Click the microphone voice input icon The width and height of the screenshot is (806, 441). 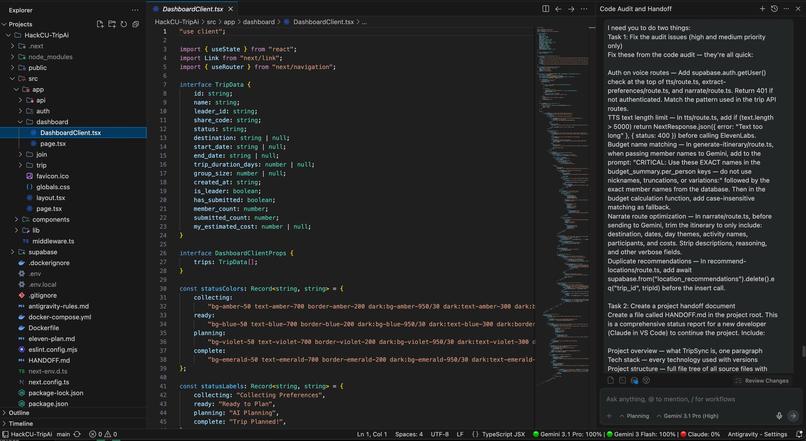(x=779, y=415)
